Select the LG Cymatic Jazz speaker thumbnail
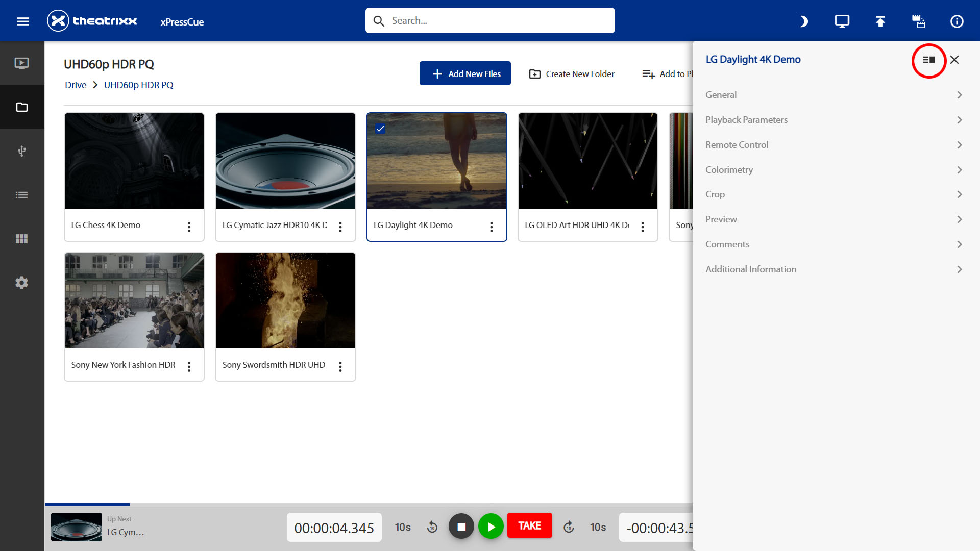The width and height of the screenshot is (980, 551). [x=285, y=161]
